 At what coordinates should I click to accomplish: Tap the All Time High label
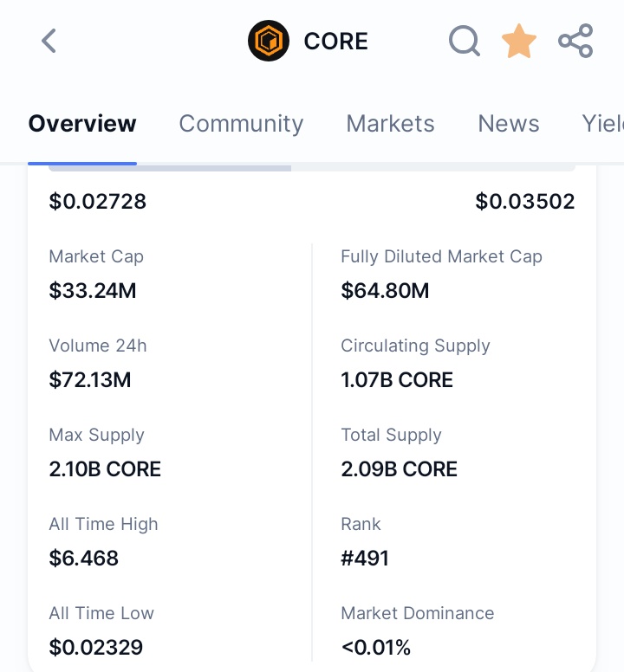(103, 524)
